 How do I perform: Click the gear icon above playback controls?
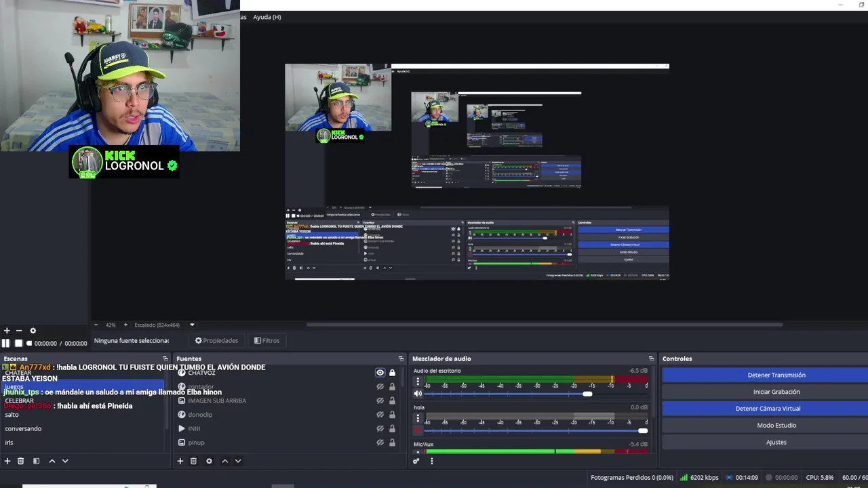pyautogui.click(x=33, y=331)
